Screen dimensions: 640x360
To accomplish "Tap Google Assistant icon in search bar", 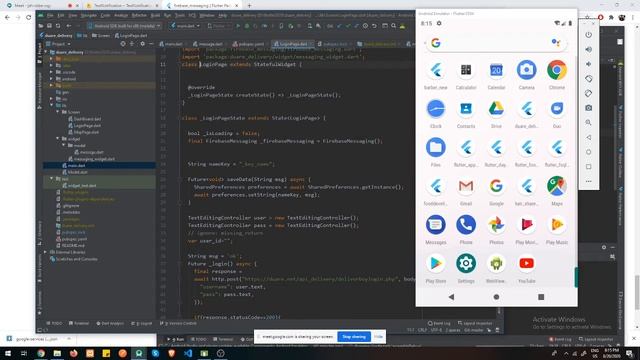I will coord(555,43).
